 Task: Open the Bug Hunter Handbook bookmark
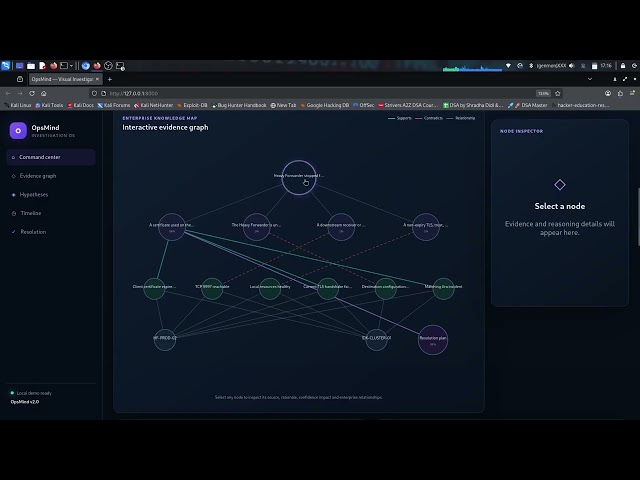click(x=239, y=105)
